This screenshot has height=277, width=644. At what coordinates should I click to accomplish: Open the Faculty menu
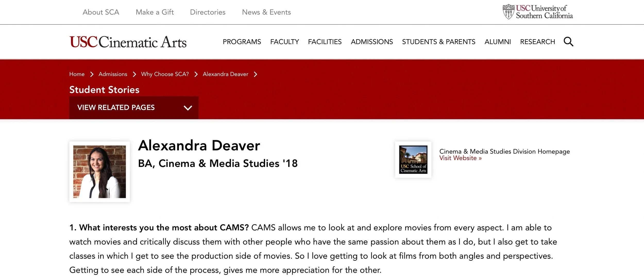click(284, 42)
